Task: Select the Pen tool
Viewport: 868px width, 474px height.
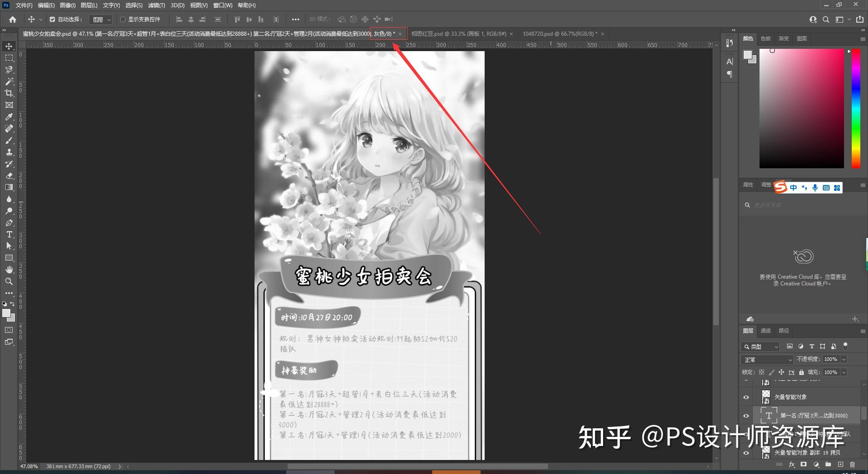Action: click(x=9, y=223)
